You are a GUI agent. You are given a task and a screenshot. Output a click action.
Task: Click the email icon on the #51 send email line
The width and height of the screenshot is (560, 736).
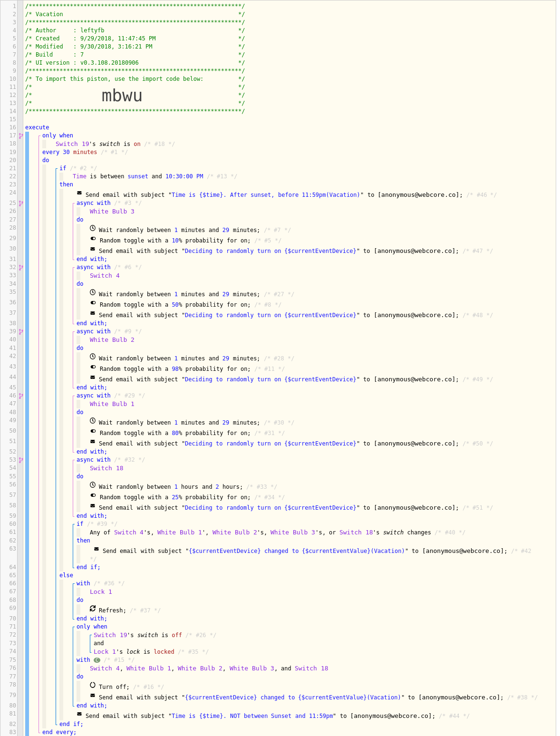[93, 506]
